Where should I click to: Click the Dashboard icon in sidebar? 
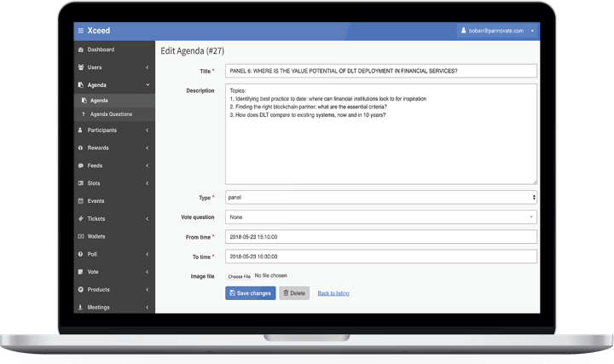click(x=80, y=49)
